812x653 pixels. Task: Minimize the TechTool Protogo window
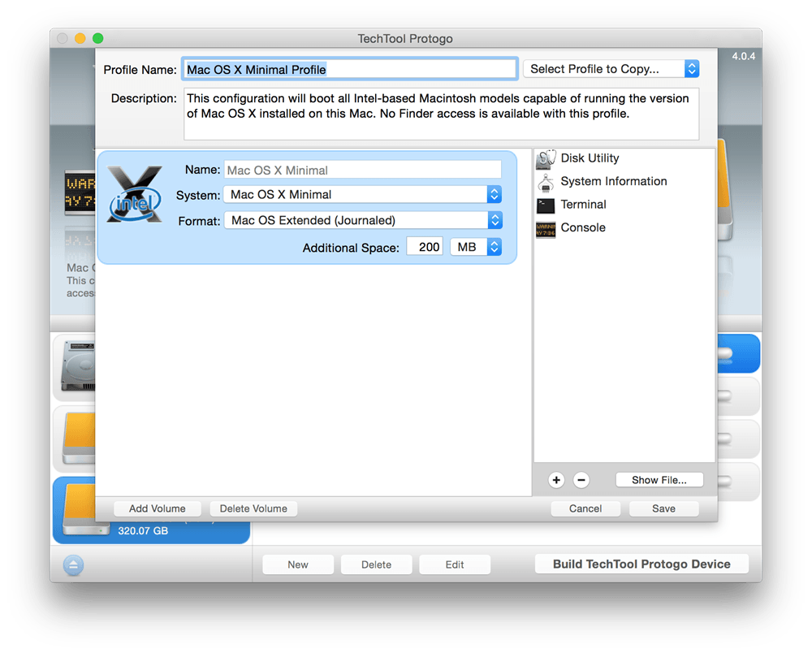click(80, 38)
